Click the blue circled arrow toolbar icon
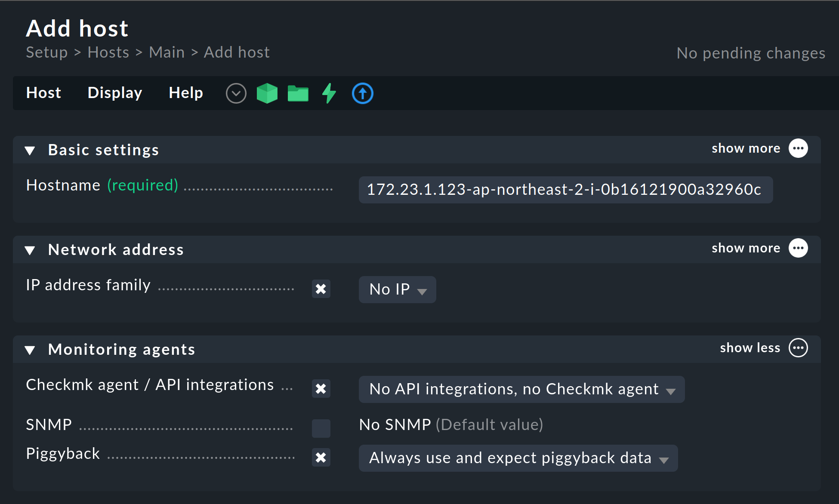This screenshot has height=504, width=839. point(362,93)
